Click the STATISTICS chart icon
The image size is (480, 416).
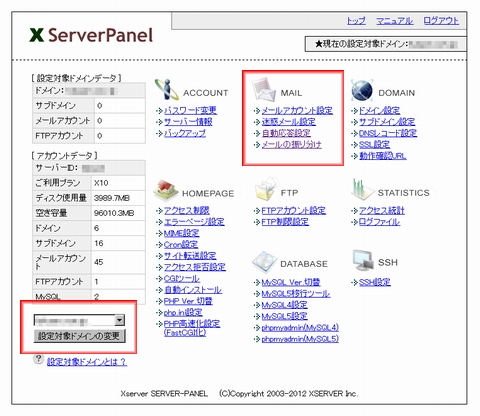(362, 189)
